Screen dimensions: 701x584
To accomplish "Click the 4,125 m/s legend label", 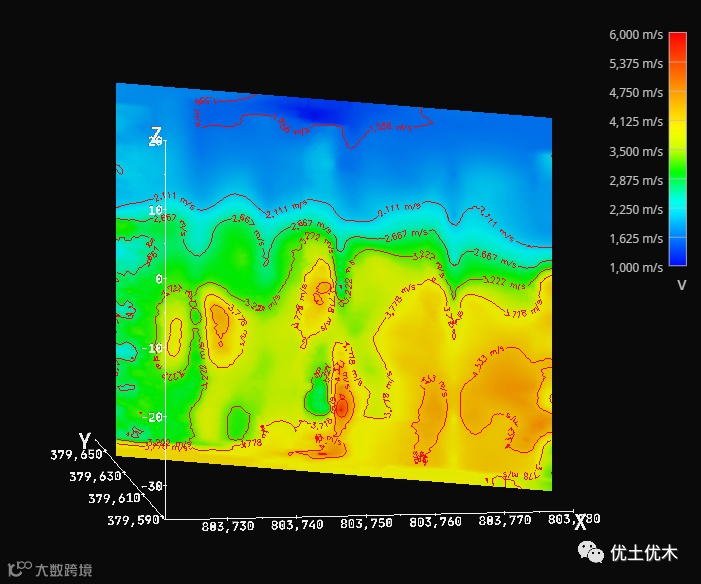I will point(636,122).
